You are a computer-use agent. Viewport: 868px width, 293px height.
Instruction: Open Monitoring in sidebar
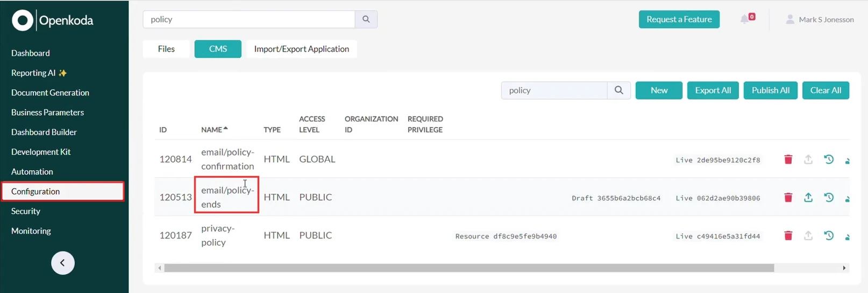pos(31,231)
